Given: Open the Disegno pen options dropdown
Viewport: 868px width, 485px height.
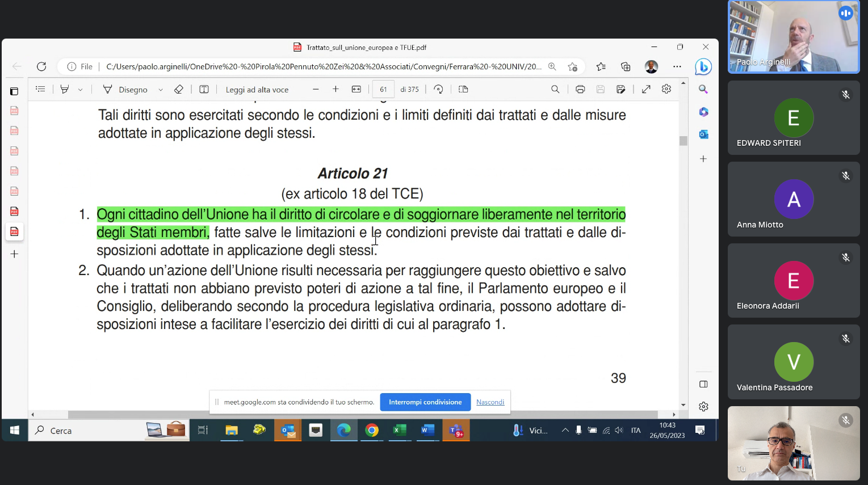Looking at the screenshot, I should click(161, 90).
